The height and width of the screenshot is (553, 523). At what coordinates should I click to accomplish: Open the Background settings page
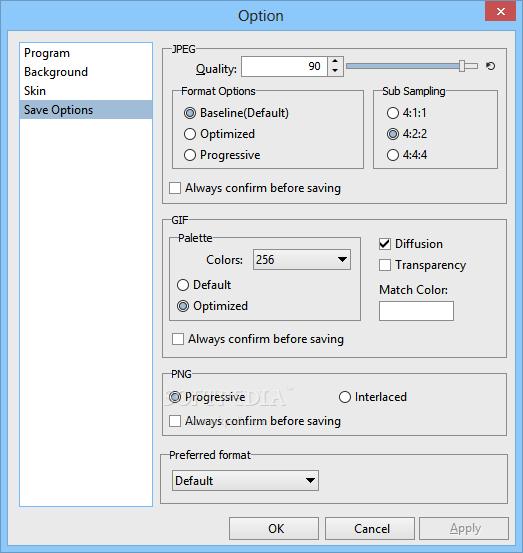(86, 72)
